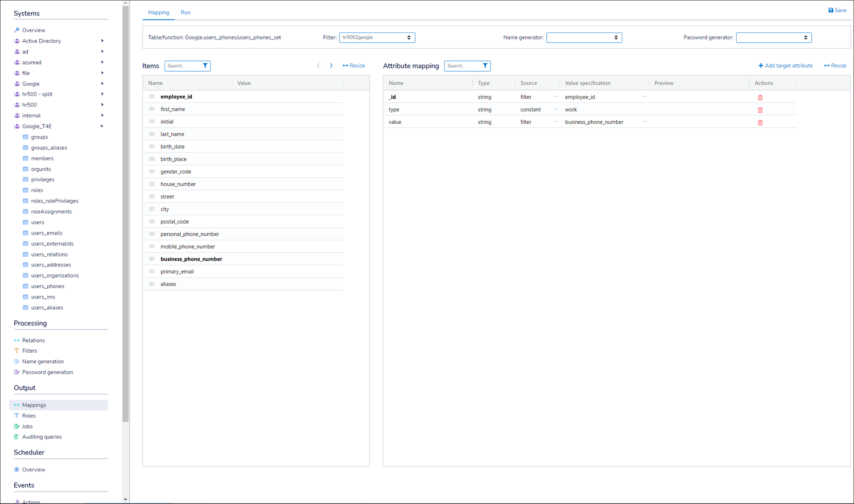The width and height of the screenshot is (854, 504).
Task: Delete the type attribute mapping row
Action: point(760,110)
